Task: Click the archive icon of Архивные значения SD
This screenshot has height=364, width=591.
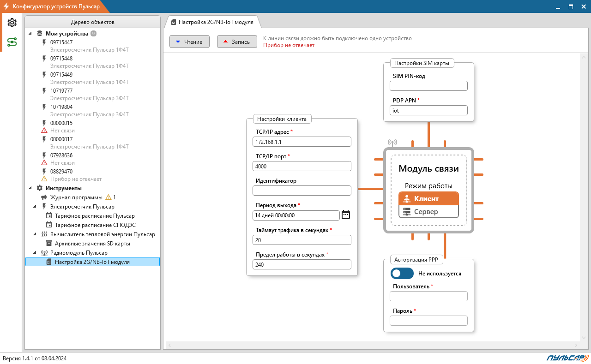Action: pos(49,244)
